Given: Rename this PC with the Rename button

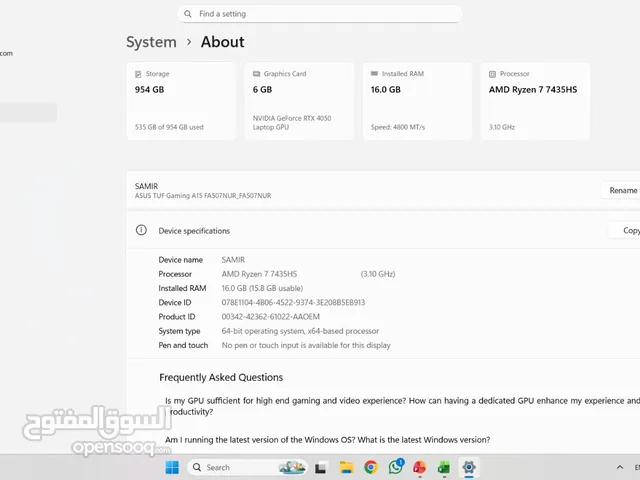Looking at the screenshot, I should point(623,190).
